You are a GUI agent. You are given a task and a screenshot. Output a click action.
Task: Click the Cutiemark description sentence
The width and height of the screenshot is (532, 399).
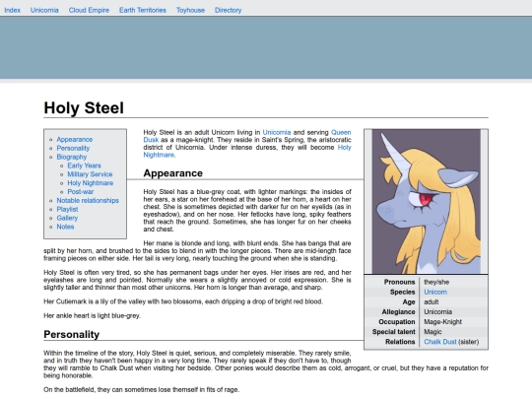[183, 301]
